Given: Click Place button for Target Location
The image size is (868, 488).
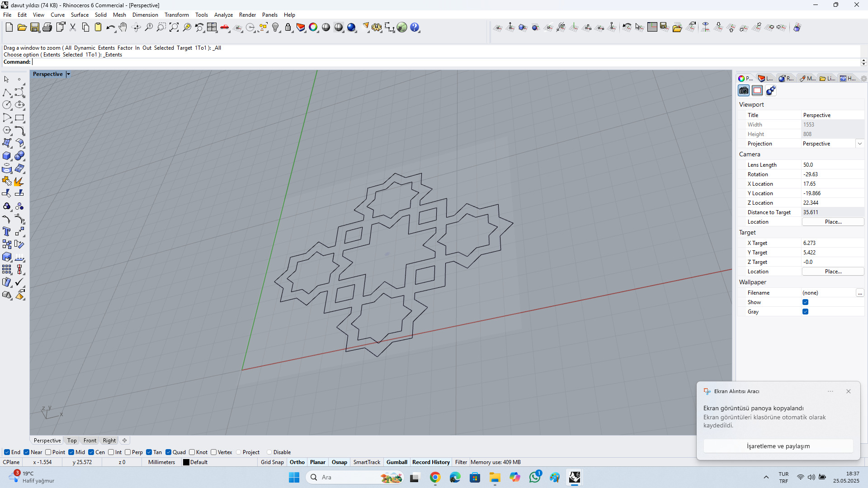Looking at the screenshot, I should pos(833,272).
